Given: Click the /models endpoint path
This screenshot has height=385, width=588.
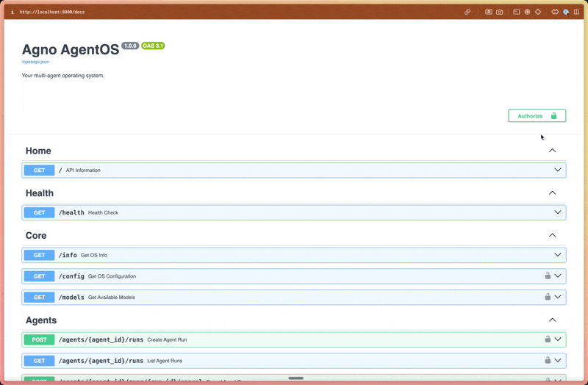Looking at the screenshot, I should tap(71, 298).
